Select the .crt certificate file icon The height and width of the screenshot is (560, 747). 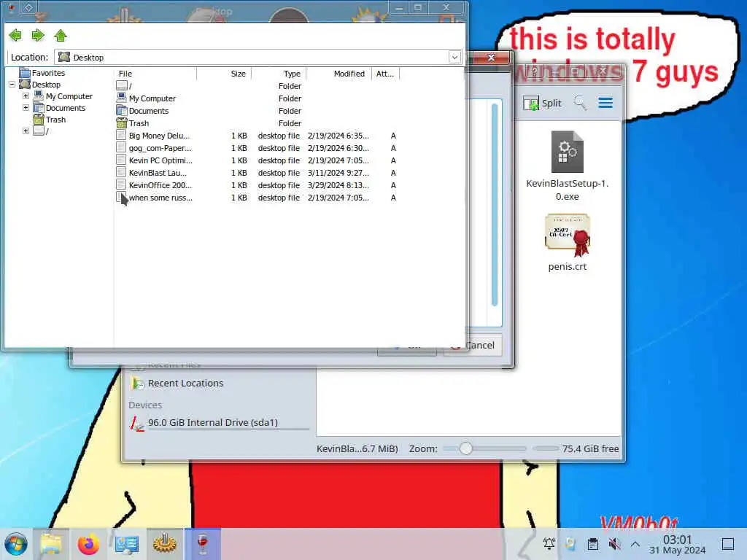tap(567, 235)
